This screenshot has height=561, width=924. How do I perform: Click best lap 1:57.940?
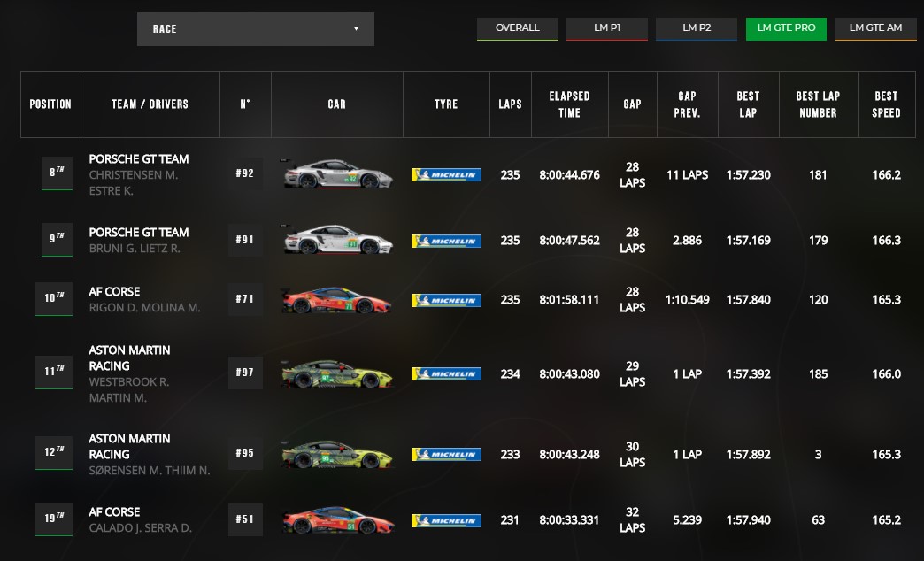pyautogui.click(x=749, y=520)
